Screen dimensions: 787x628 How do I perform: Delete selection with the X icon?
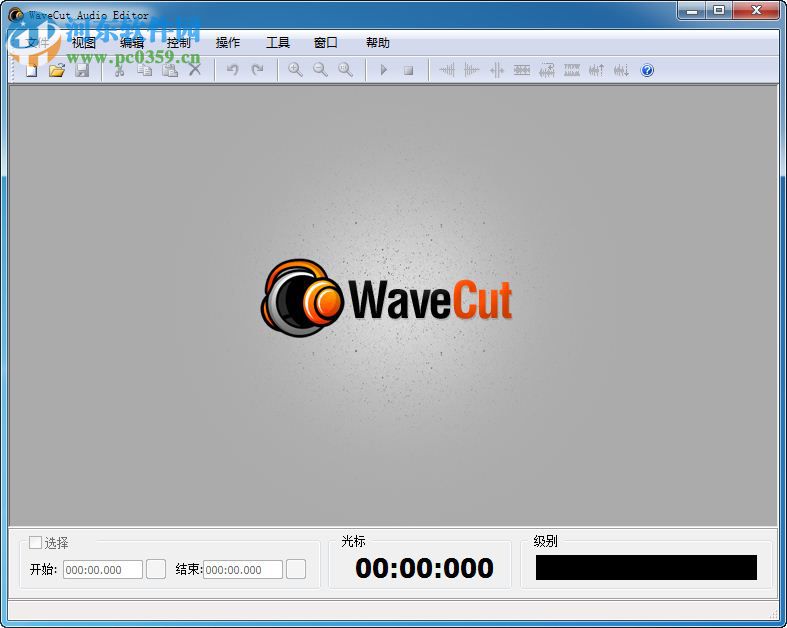coord(195,70)
